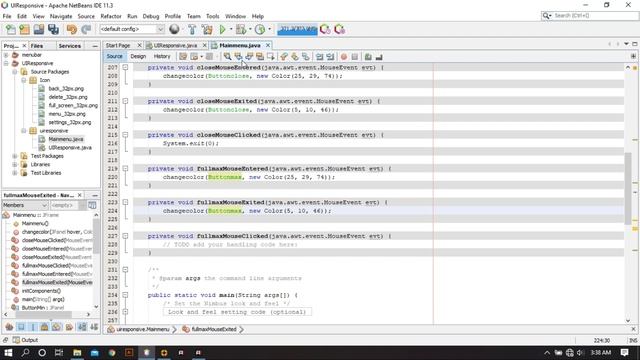Screen dimensions: 640x360
Task: Toggle Show Inherited Members in Navigator
Action: [9, 327]
